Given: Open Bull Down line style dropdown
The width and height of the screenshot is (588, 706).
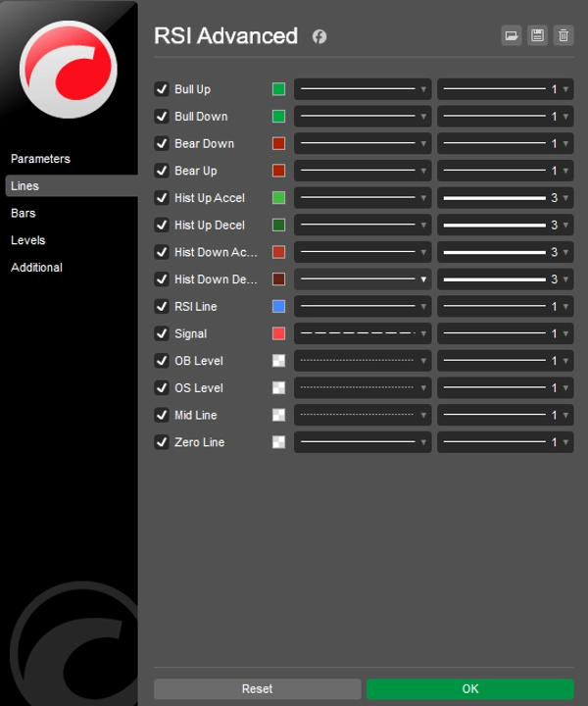Looking at the screenshot, I should (363, 116).
